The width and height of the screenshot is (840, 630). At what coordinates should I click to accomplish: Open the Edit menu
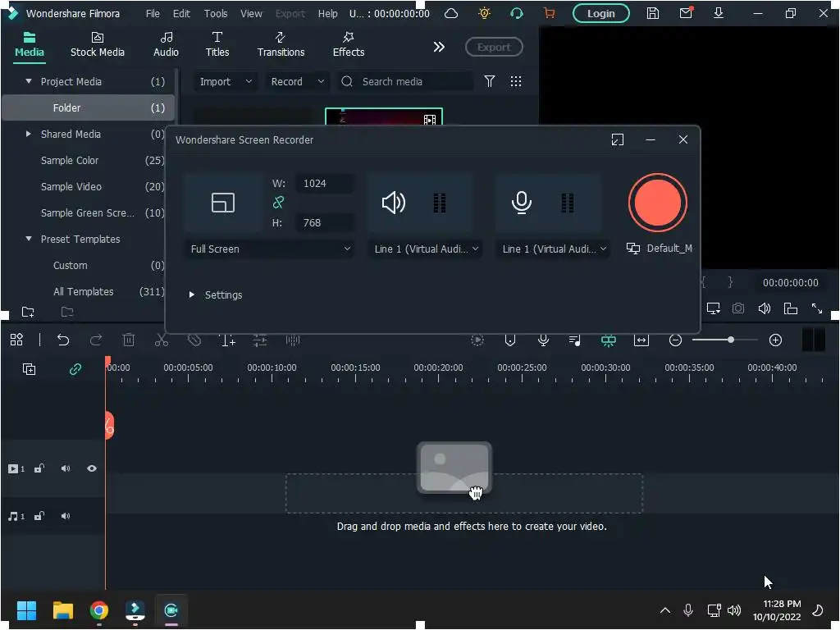click(x=181, y=13)
